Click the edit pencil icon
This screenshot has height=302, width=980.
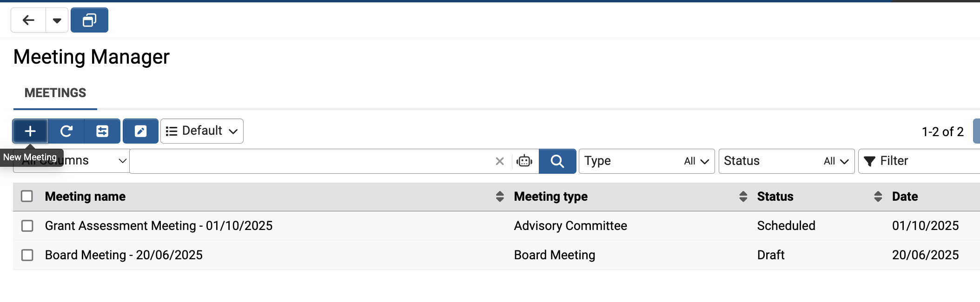(140, 131)
